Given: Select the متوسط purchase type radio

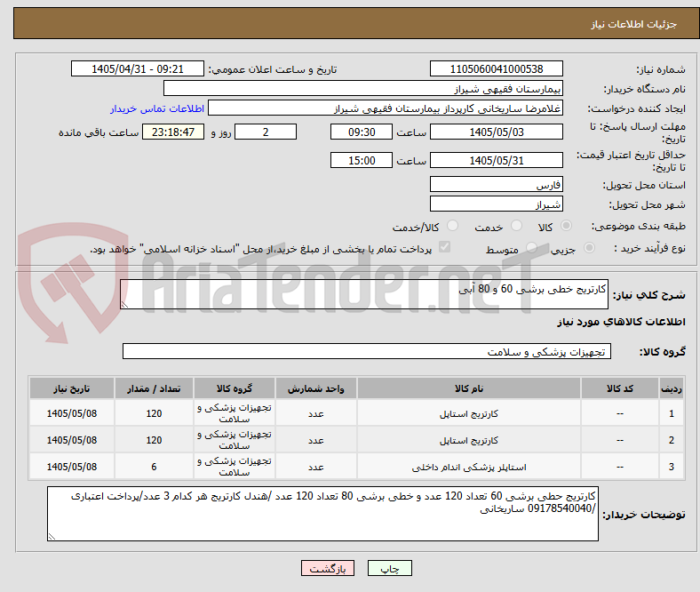Looking at the screenshot, I should (531, 247).
